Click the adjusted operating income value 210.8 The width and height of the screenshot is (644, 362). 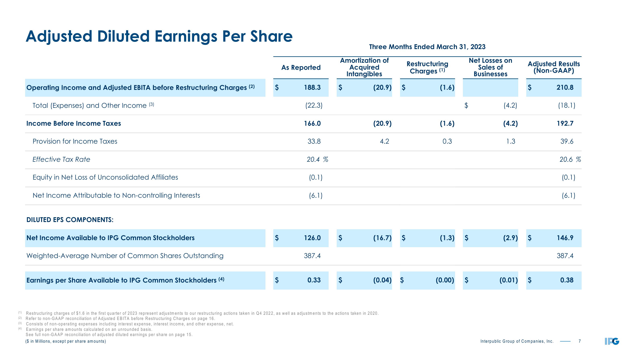pyautogui.click(x=565, y=87)
